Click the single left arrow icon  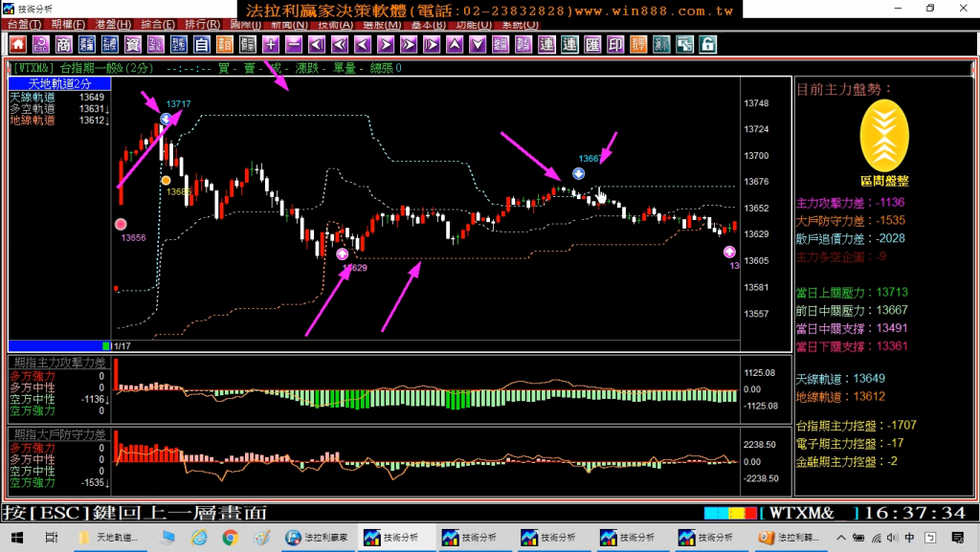tap(363, 44)
